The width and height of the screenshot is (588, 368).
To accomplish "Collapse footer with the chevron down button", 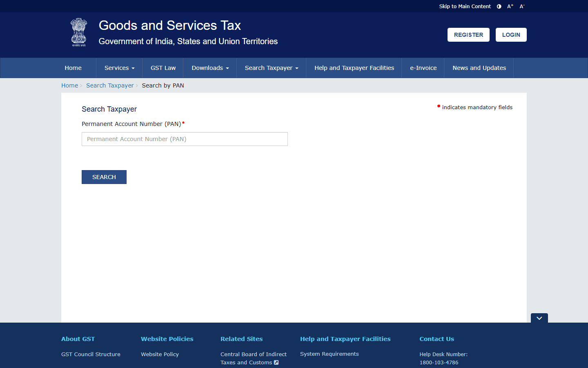I will 539,318.
